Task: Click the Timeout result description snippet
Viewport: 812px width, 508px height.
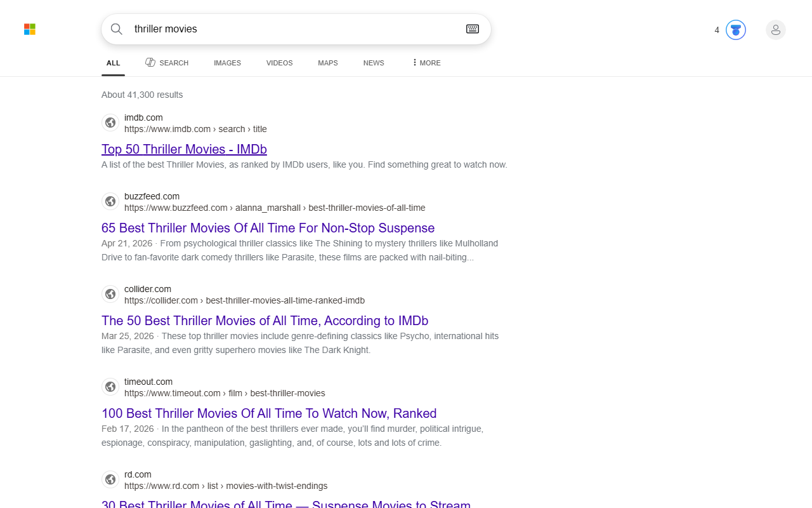Action: point(292,436)
